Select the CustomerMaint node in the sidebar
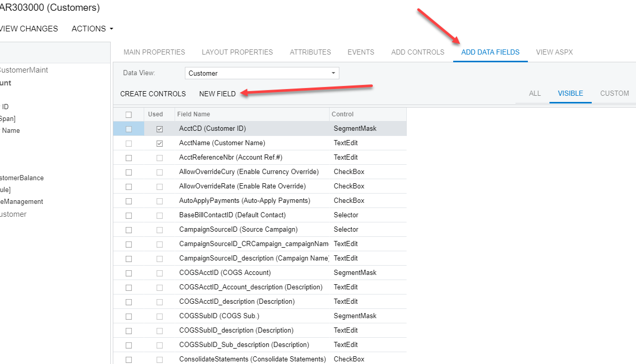Image resolution: width=636 pixels, height=364 pixels. pos(24,70)
